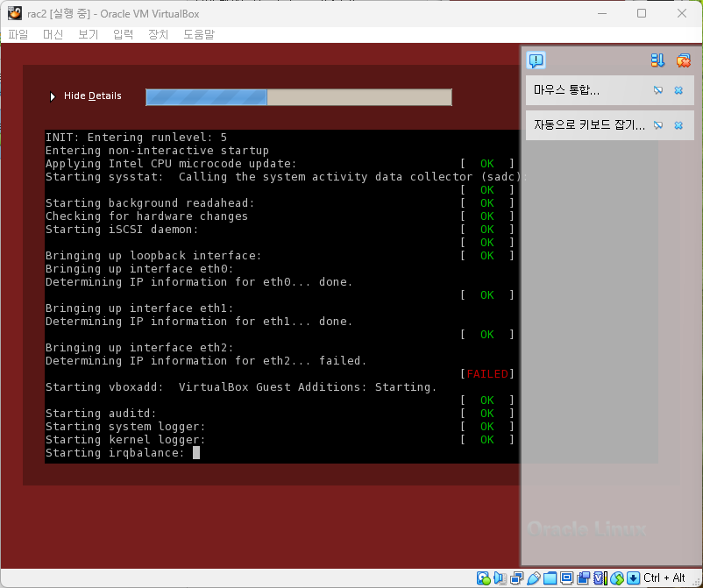Viewport: 703px width, 588px height.
Task: Click the network adapters status icon
Action: tap(516, 578)
